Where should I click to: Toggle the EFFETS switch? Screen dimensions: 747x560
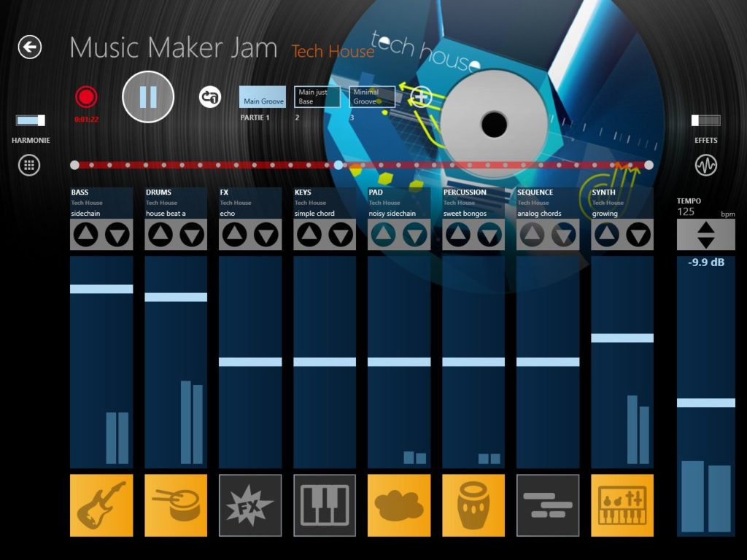click(705, 120)
